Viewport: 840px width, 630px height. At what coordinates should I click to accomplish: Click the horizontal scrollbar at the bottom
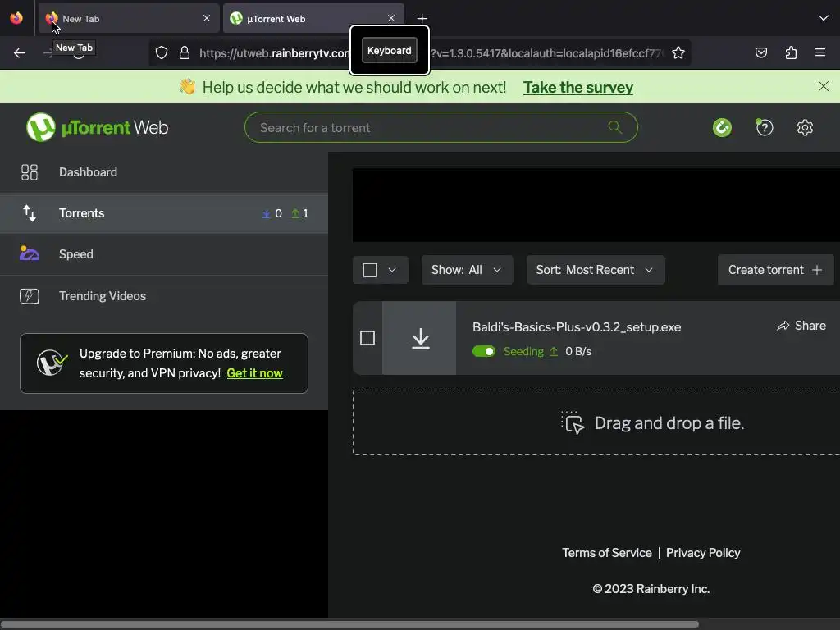pyautogui.click(x=349, y=624)
